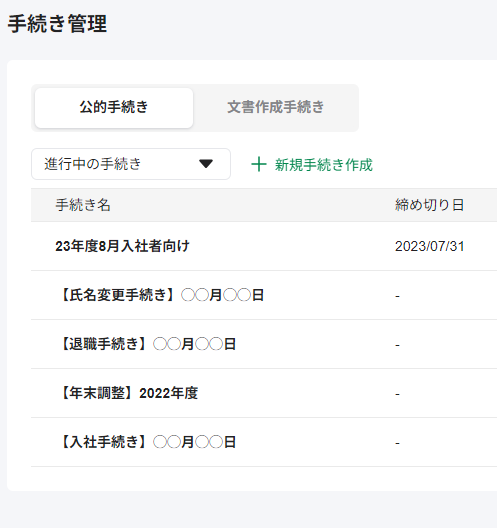Click the deadline dash for 入社手続き
Image resolution: width=497 pixels, height=528 pixels.
point(397,443)
